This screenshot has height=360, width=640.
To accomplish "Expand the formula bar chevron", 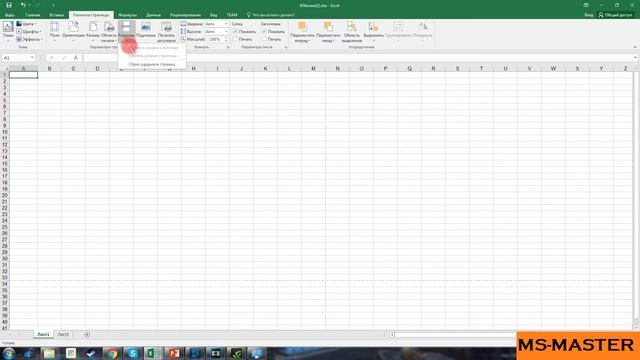I will [x=636, y=58].
